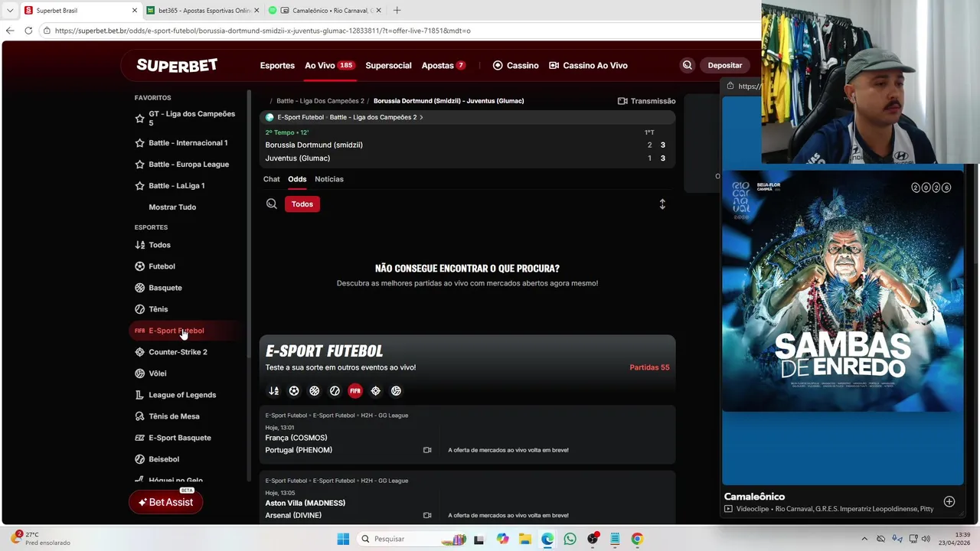The width and height of the screenshot is (980, 551).
Task: Open the Battle - Liga dos Campeões 2 dropdown
Action: click(x=376, y=117)
